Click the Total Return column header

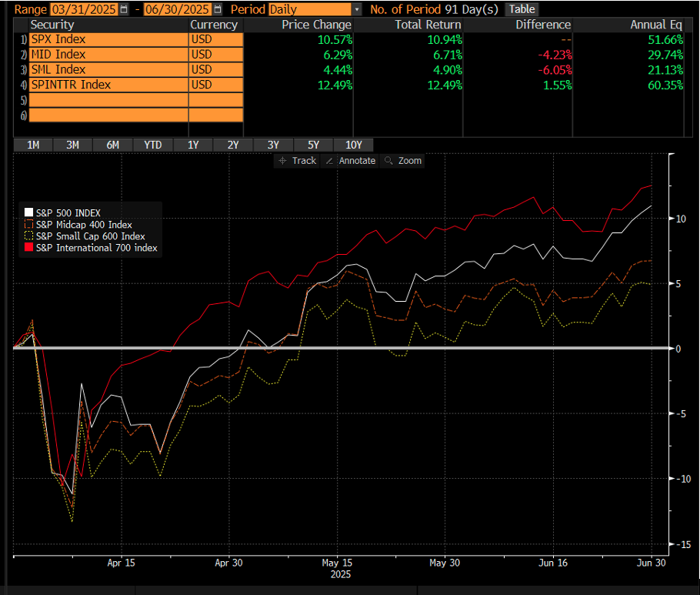[428, 25]
